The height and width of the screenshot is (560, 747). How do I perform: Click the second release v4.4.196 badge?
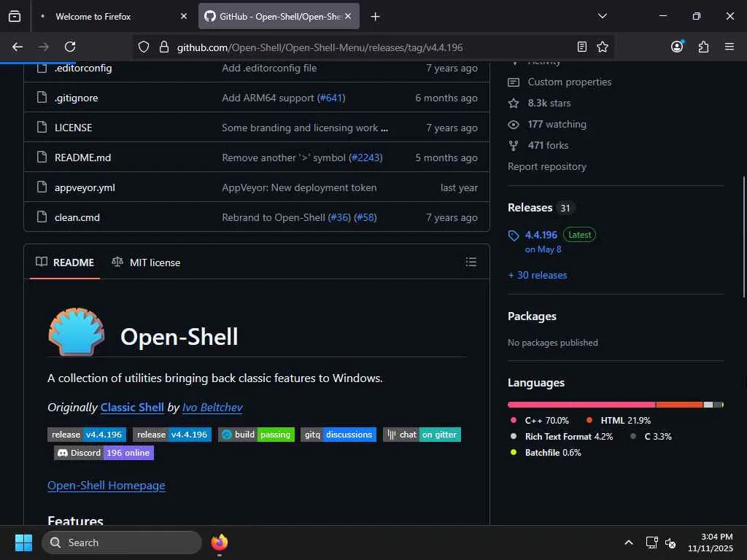coord(172,435)
